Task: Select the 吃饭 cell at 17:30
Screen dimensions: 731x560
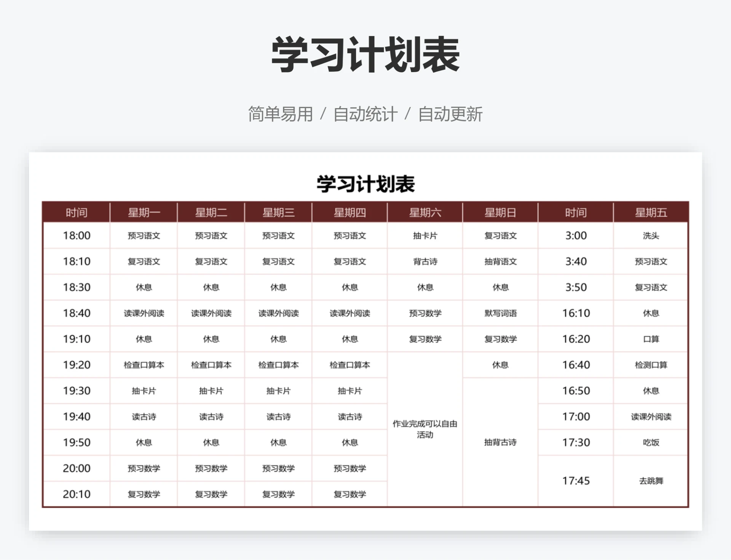Action: pyautogui.click(x=650, y=442)
